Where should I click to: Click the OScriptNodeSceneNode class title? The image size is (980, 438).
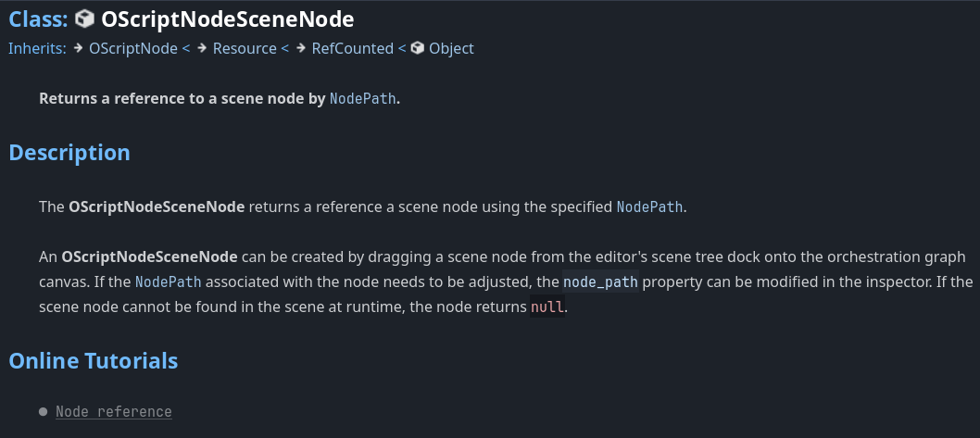coord(228,19)
